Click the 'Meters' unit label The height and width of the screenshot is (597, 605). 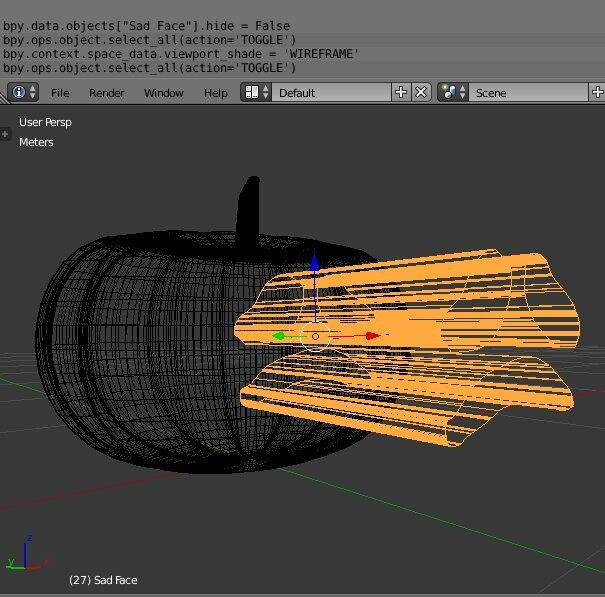pos(36,142)
